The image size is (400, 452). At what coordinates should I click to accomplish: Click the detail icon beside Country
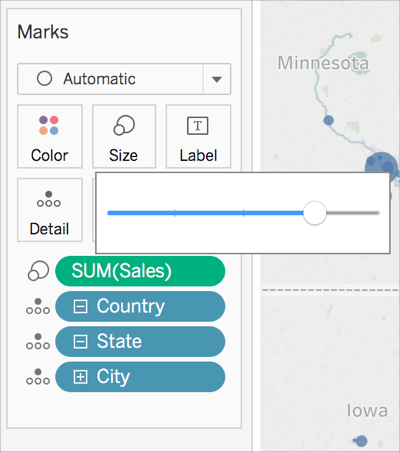pos(38,306)
